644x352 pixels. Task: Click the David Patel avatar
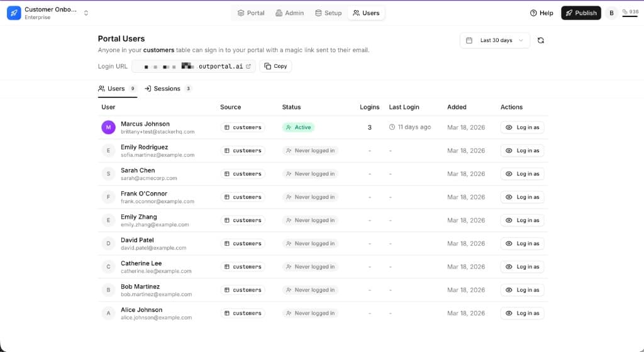[x=108, y=243]
